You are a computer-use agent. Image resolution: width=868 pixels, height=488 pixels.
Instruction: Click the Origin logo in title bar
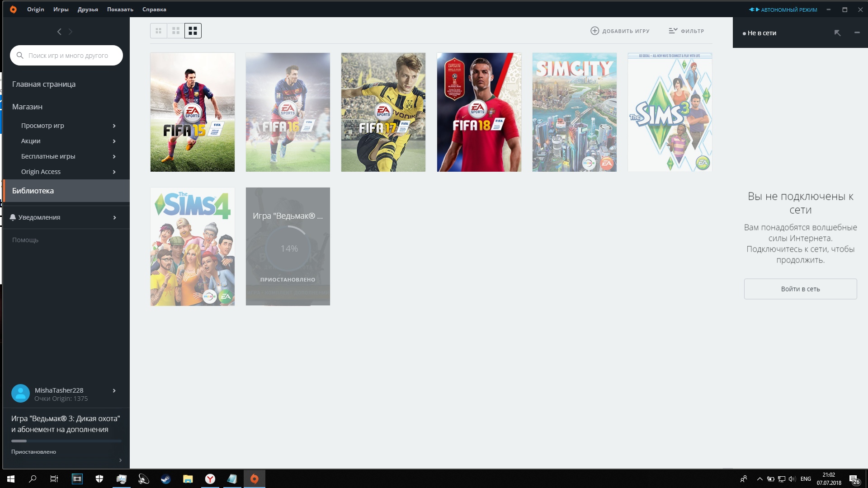click(13, 9)
